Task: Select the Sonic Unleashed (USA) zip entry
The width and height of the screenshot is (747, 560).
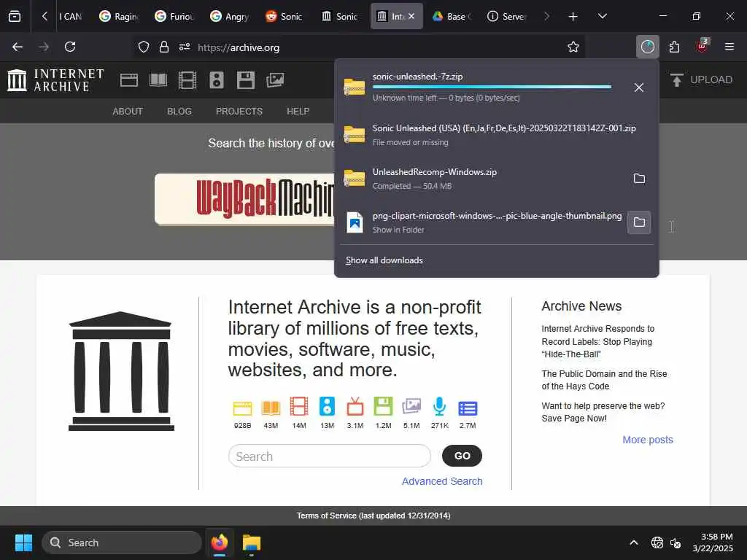Action: pos(497,135)
